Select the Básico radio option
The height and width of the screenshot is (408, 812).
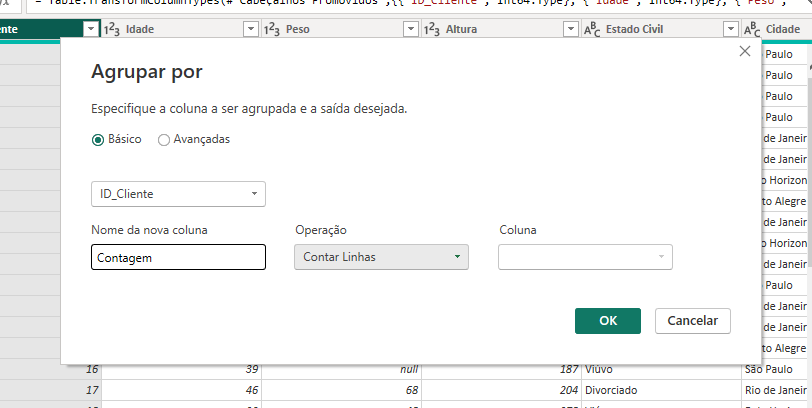pos(98,140)
